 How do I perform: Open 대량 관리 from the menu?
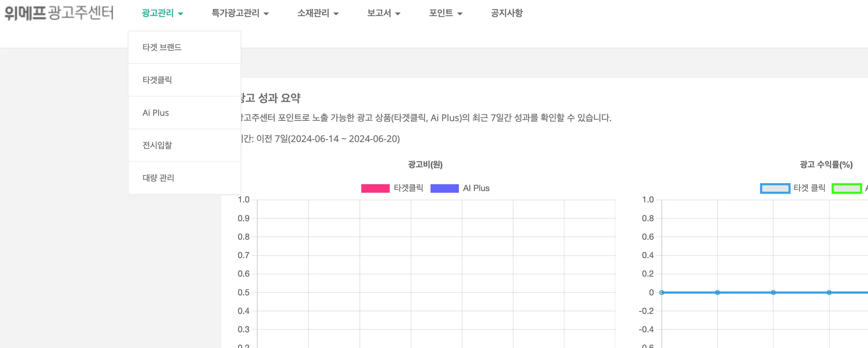point(158,178)
